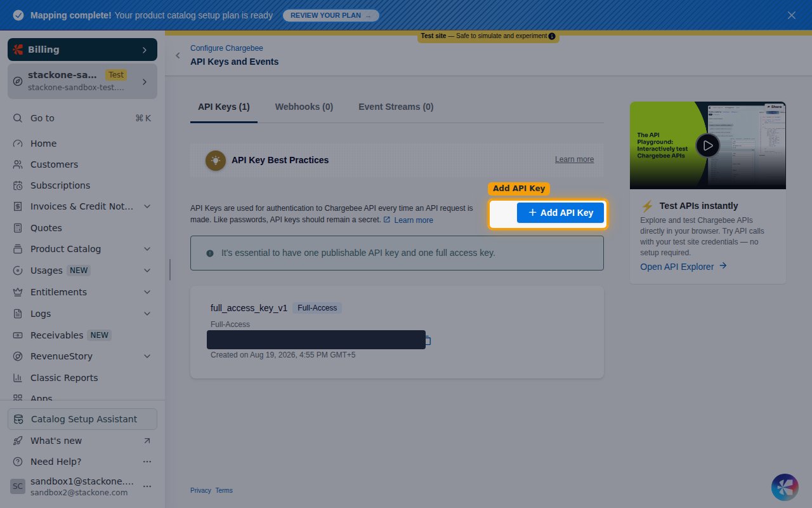
Task: Open the Learn more link about API keys
Action: tap(413, 220)
